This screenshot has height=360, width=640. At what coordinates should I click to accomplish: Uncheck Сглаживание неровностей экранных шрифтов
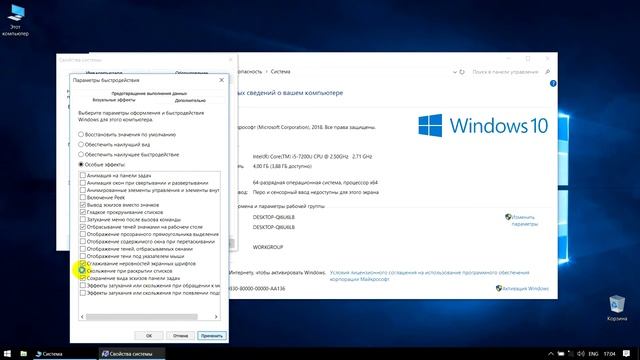(83, 264)
